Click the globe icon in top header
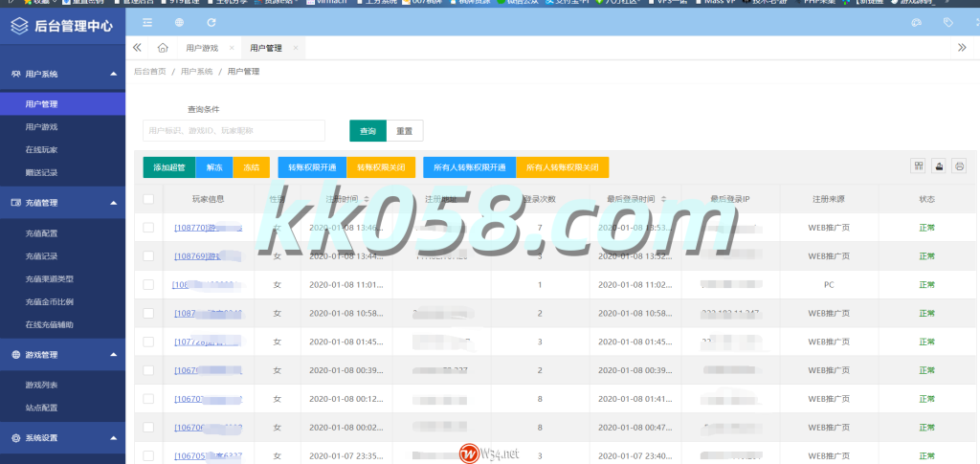Viewport: 980px width, 464px height. tap(179, 22)
